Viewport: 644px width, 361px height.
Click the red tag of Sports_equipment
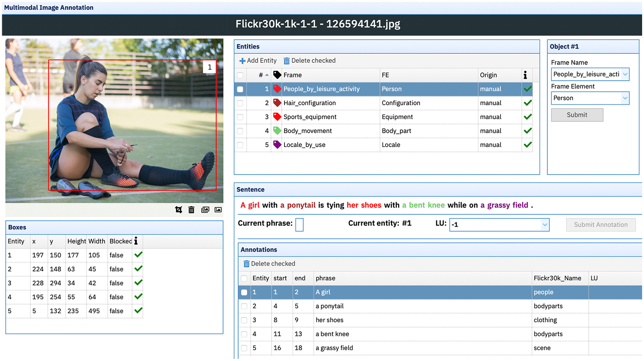pyautogui.click(x=277, y=117)
